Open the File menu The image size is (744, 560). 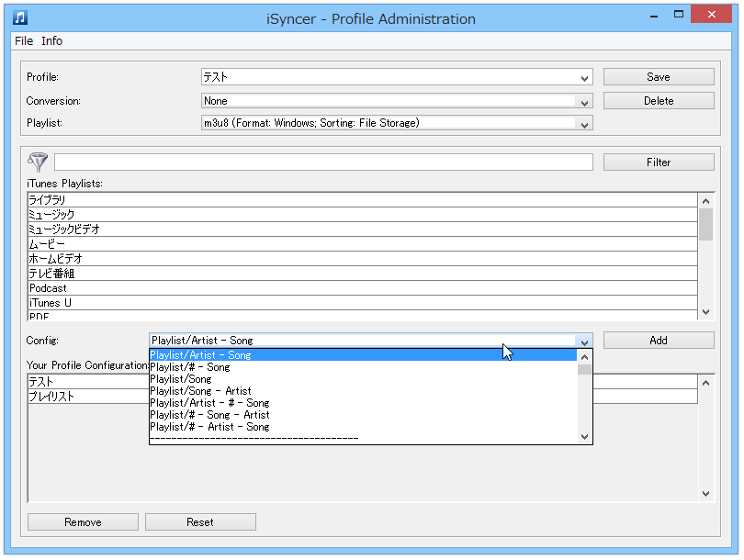tap(24, 40)
